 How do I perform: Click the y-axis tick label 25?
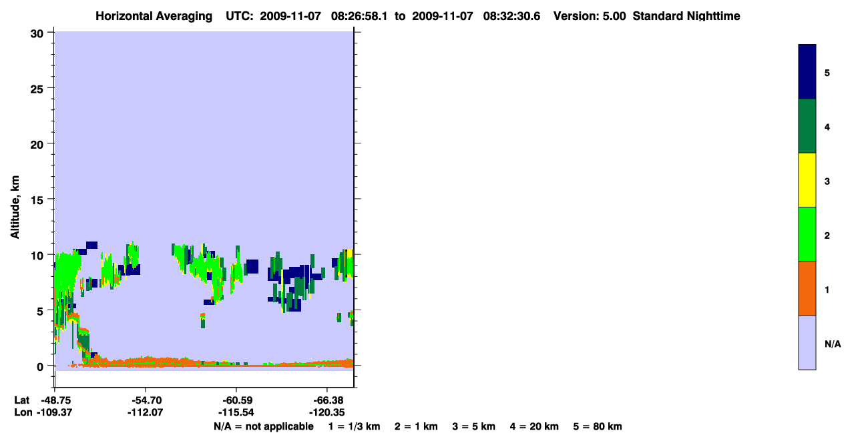pyautogui.click(x=38, y=88)
